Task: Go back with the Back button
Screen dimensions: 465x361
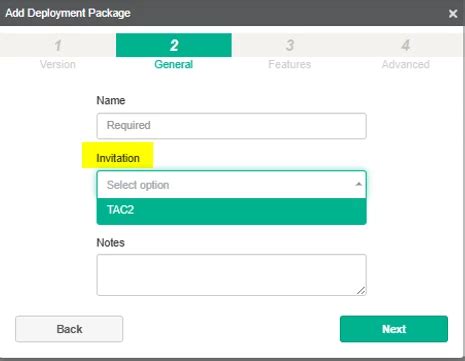Action: coord(69,329)
